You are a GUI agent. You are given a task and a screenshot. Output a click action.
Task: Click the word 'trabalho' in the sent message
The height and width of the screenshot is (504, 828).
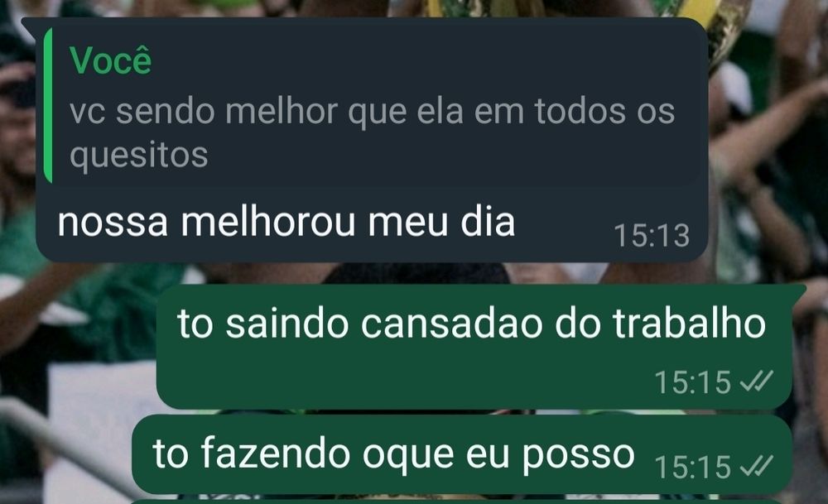coord(689,323)
